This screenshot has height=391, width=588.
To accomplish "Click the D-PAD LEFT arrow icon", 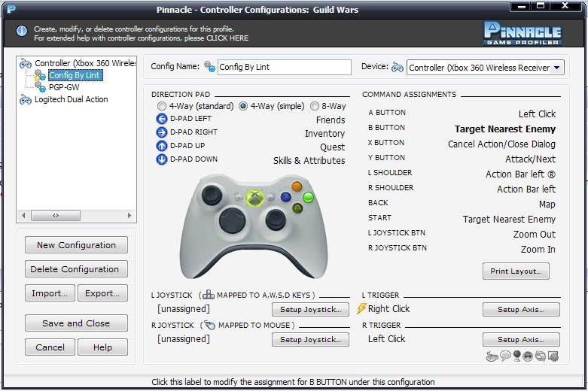I will (162, 119).
